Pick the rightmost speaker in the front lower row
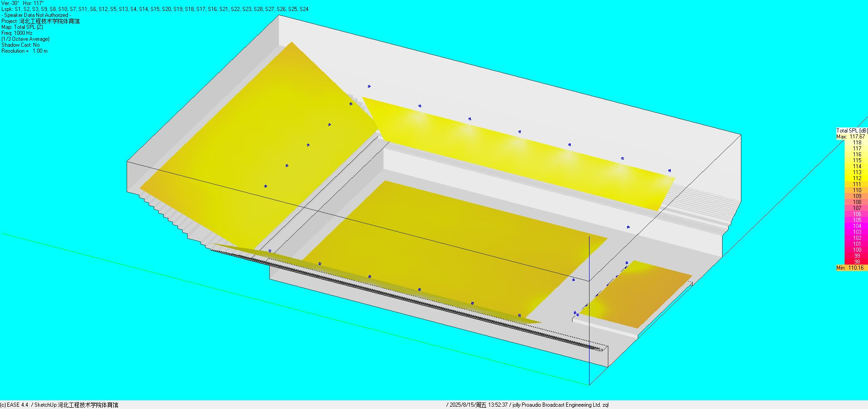The width and height of the screenshot is (868, 409). point(519,315)
